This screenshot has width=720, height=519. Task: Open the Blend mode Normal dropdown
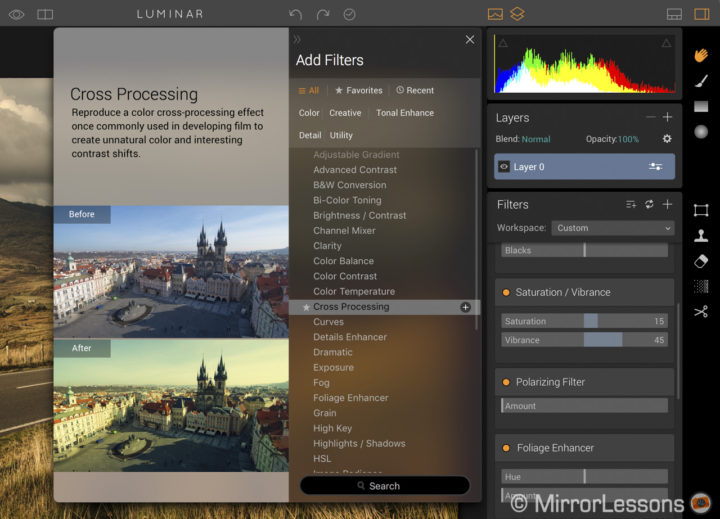click(535, 139)
